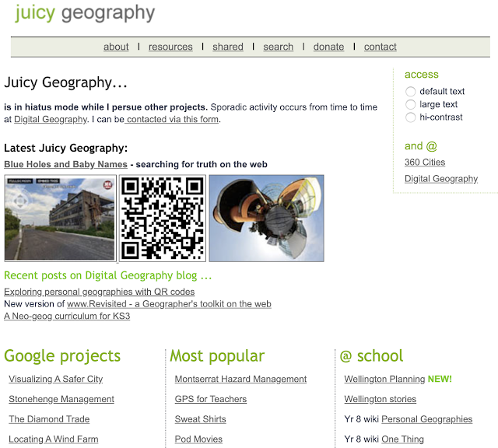Click the QR code image

pyautogui.click(x=163, y=218)
